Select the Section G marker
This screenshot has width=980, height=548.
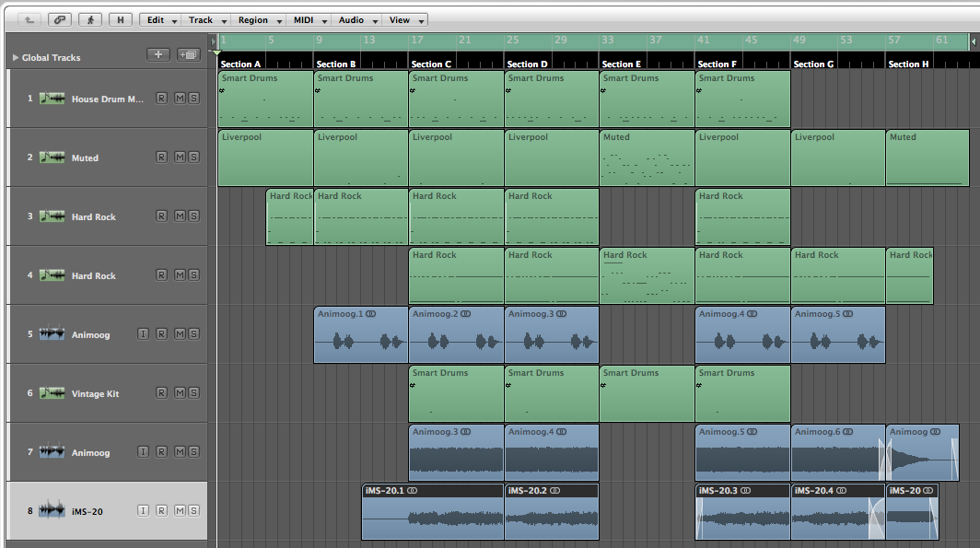tap(813, 64)
